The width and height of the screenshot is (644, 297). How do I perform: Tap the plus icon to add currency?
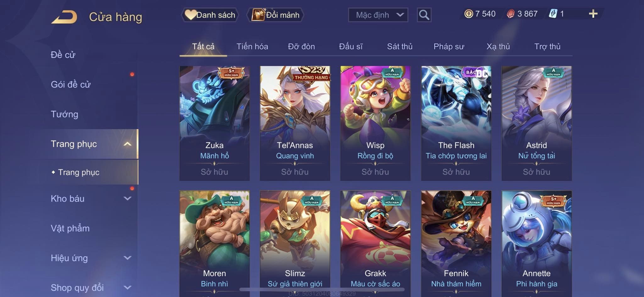point(593,14)
